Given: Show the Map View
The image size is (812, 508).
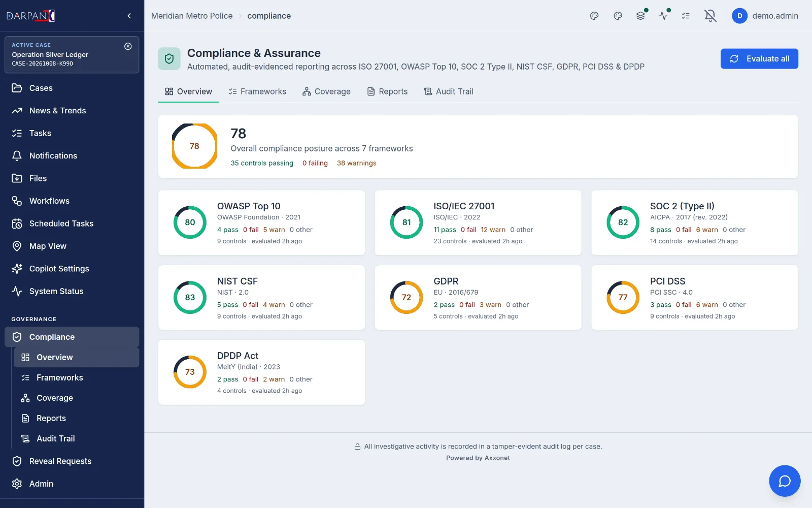Looking at the screenshot, I should point(72,246).
